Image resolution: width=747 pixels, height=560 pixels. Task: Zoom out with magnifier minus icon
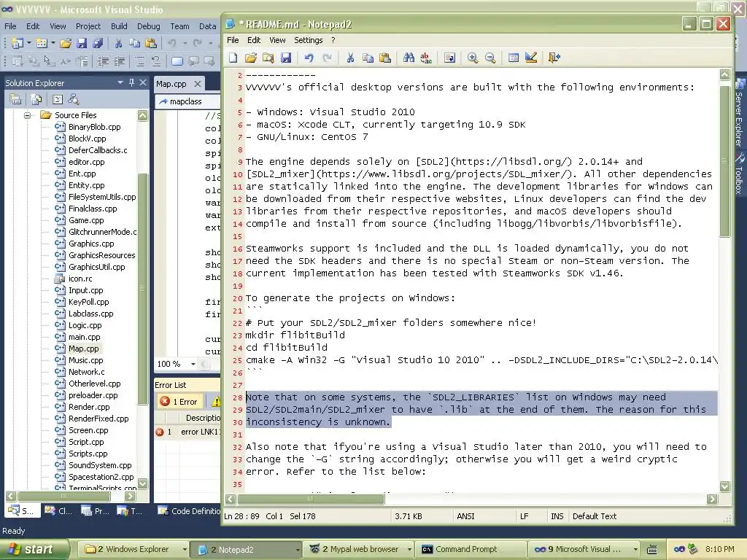point(490,58)
